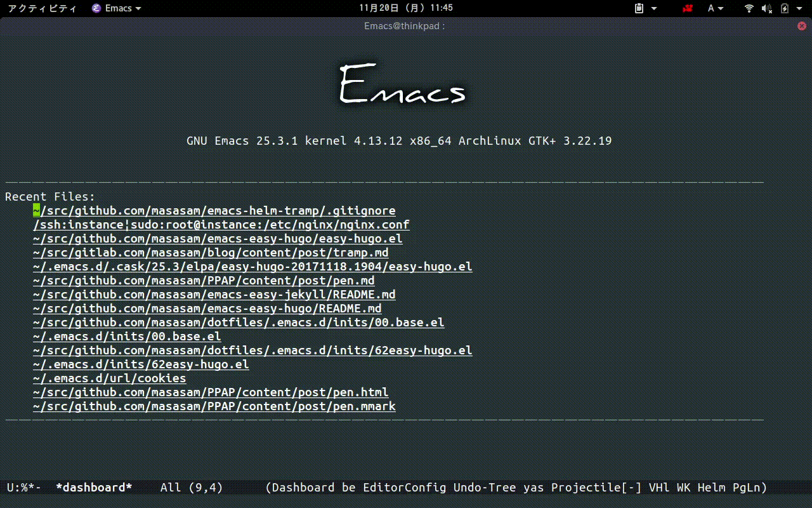The image size is (812, 508).
Task: Click the battery charging icon
Action: 785,8
